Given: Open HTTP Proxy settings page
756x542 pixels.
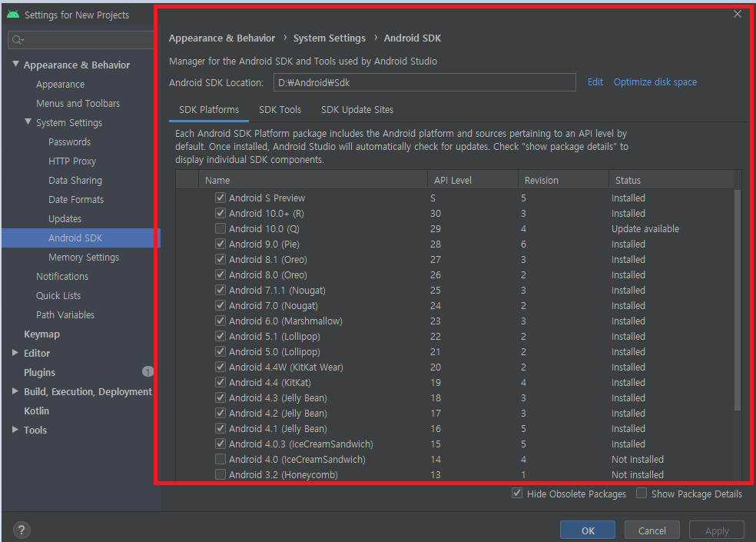Looking at the screenshot, I should pyautogui.click(x=72, y=161).
